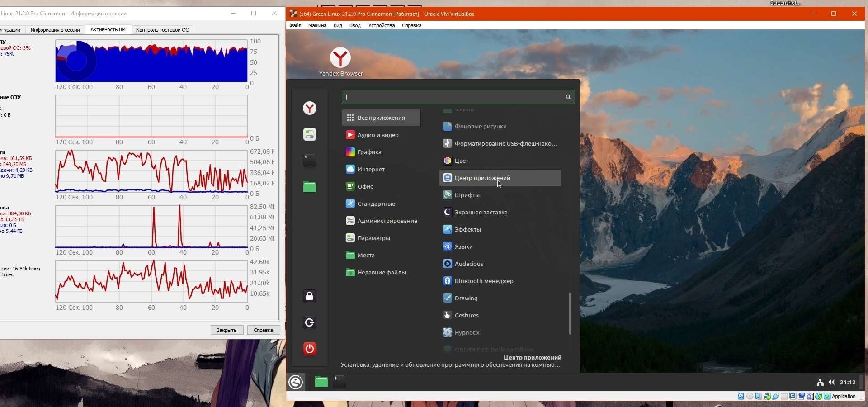The height and width of the screenshot is (407, 868).
Task: Open the Машина menu in VirtualBox
Action: tap(317, 25)
